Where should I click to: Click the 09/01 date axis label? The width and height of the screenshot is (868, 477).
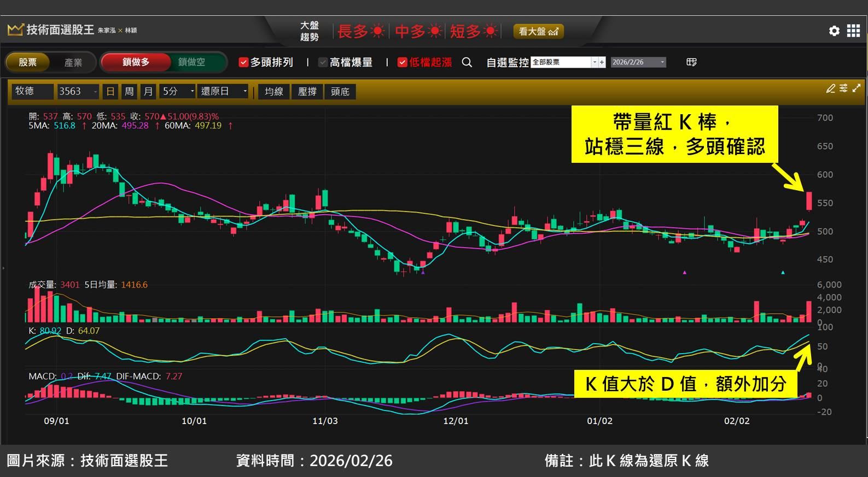[56, 421]
